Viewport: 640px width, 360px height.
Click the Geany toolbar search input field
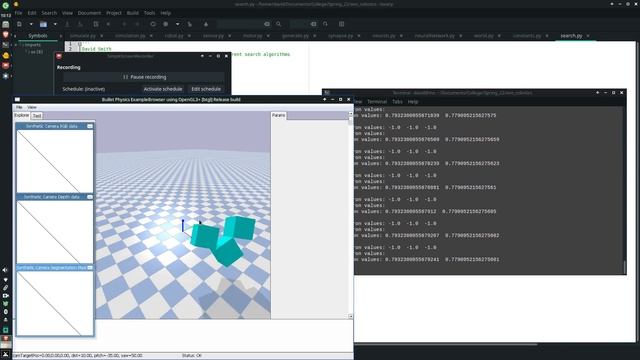tap(241, 24)
